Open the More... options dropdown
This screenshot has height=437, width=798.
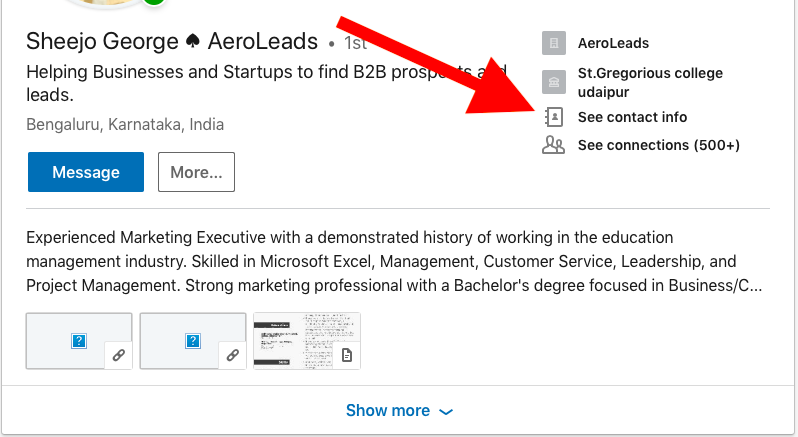[x=196, y=172]
